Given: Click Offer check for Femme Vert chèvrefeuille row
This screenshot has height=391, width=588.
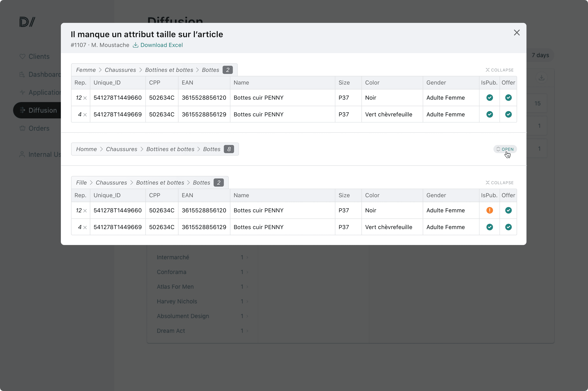Looking at the screenshot, I should [508, 114].
